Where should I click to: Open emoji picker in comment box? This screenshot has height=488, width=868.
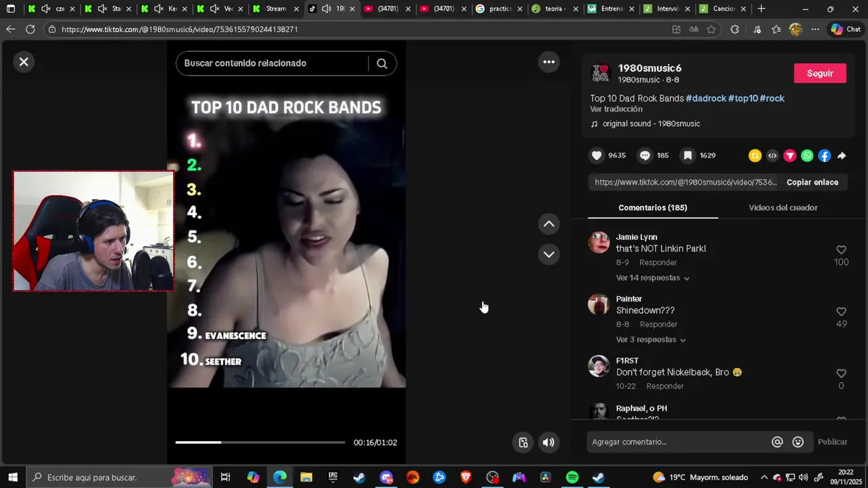coord(798,442)
